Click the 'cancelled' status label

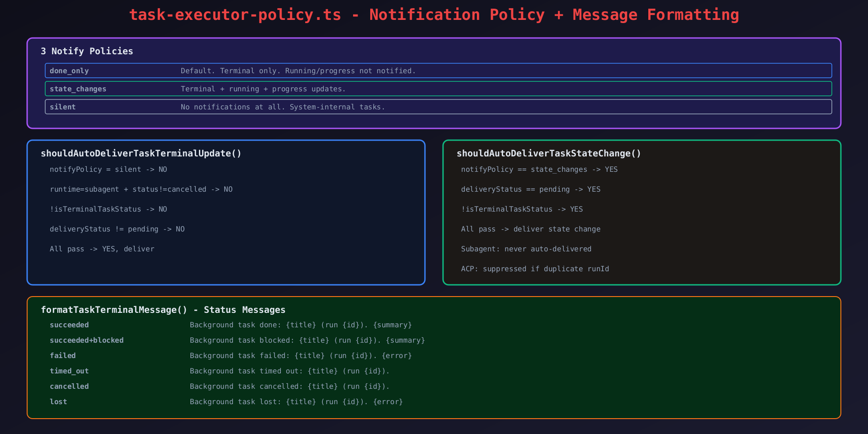click(x=69, y=387)
